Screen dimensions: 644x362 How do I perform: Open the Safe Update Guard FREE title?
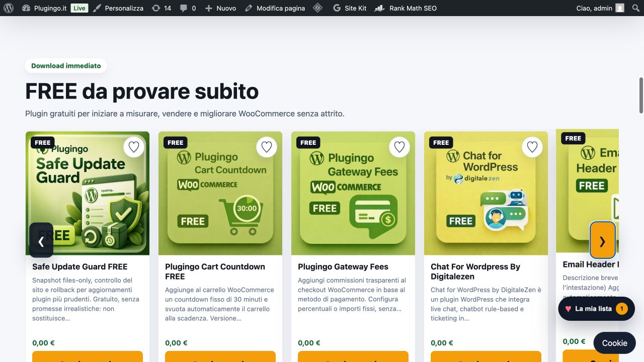[x=80, y=267]
